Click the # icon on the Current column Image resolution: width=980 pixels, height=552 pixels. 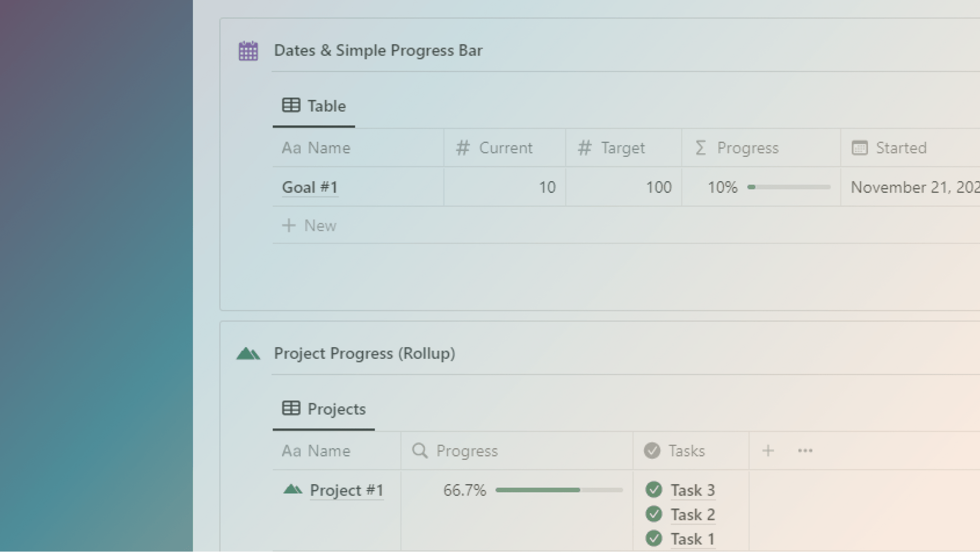(x=462, y=148)
